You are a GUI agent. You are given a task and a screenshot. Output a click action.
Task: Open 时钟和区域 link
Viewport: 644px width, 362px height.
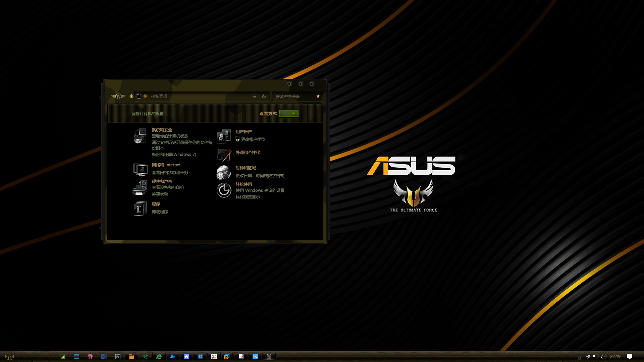pos(246,168)
